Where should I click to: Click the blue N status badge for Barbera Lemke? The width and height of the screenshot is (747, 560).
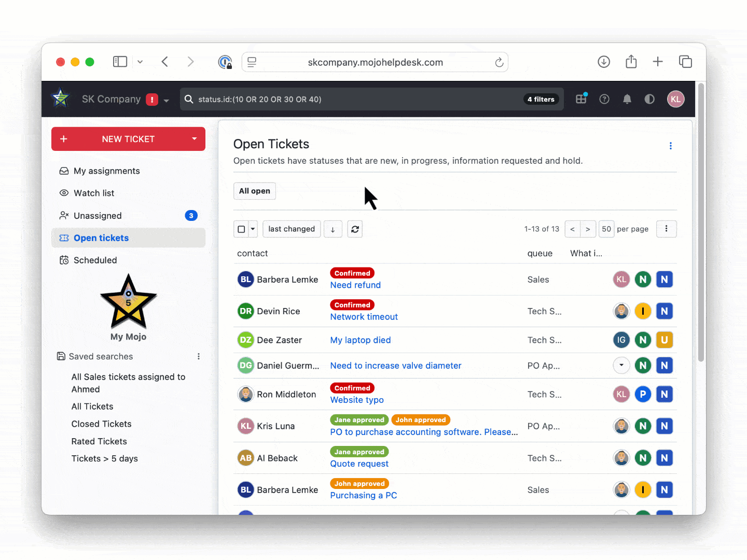tap(664, 279)
